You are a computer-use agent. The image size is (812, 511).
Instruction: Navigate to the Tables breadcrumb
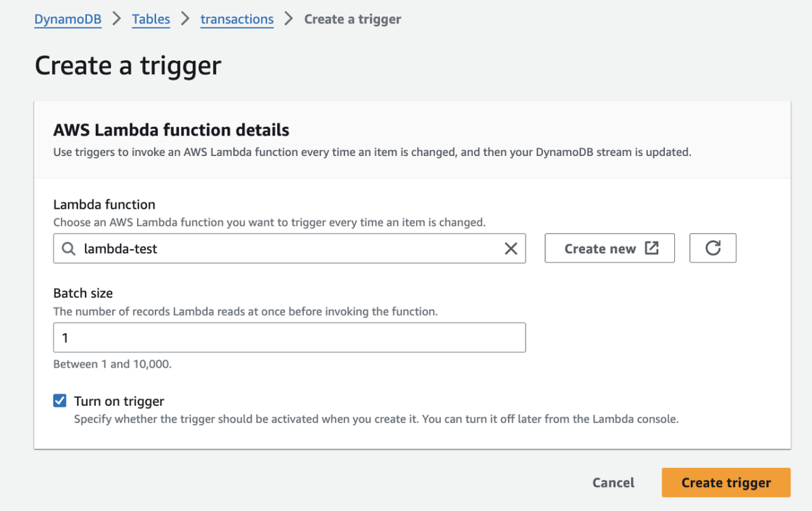click(x=150, y=20)
